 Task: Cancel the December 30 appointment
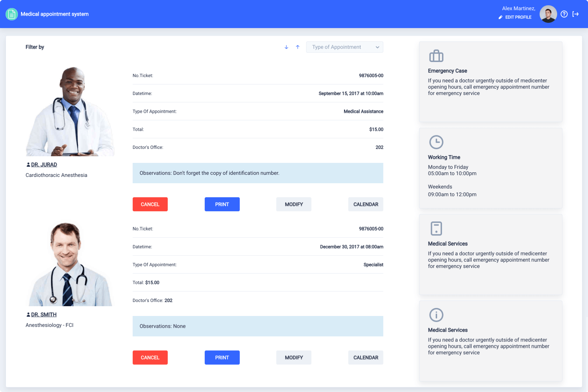click(150, 357)
